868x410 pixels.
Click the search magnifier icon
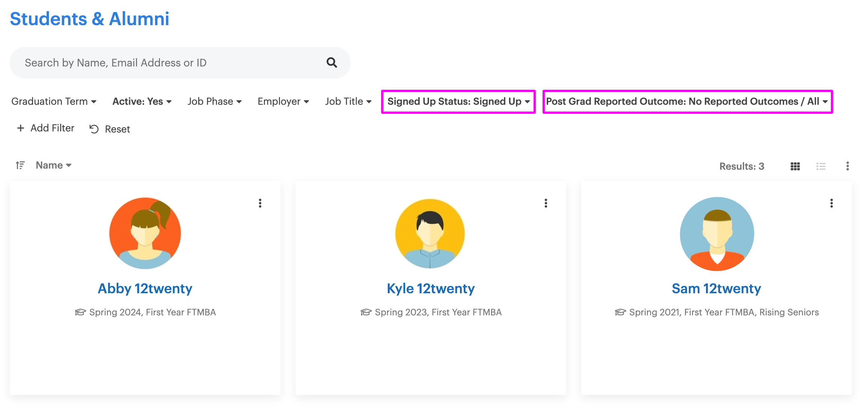click(332, 62)
